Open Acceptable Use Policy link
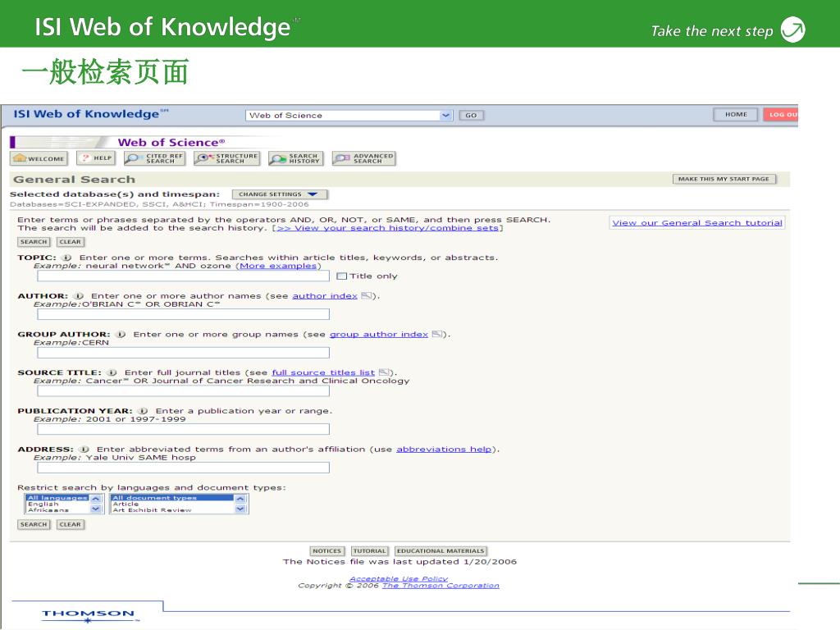The image size is (840, 630). [x=398, y=578]
